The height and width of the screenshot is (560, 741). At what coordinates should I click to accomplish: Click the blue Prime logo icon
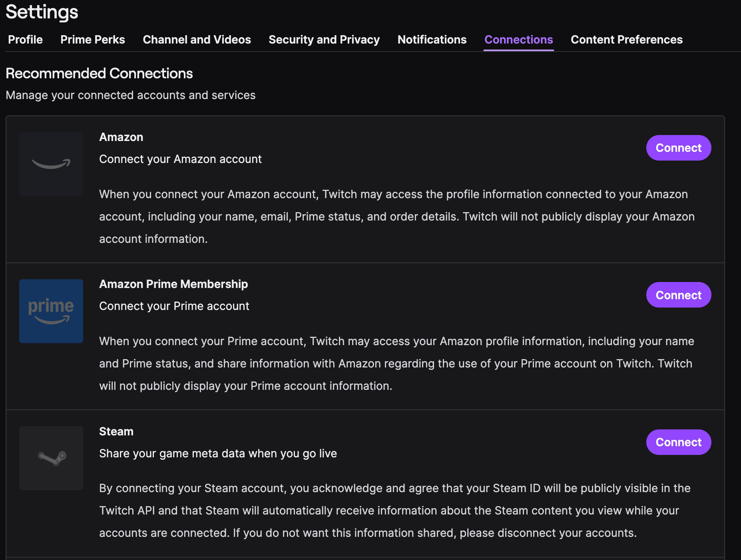[x=51, y=311]
